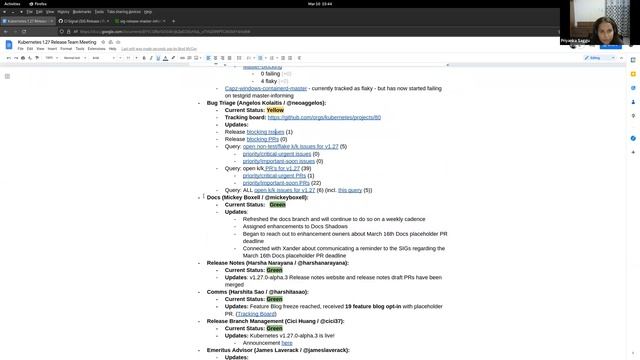Open the 'this query' link

[x=350, y=190]
